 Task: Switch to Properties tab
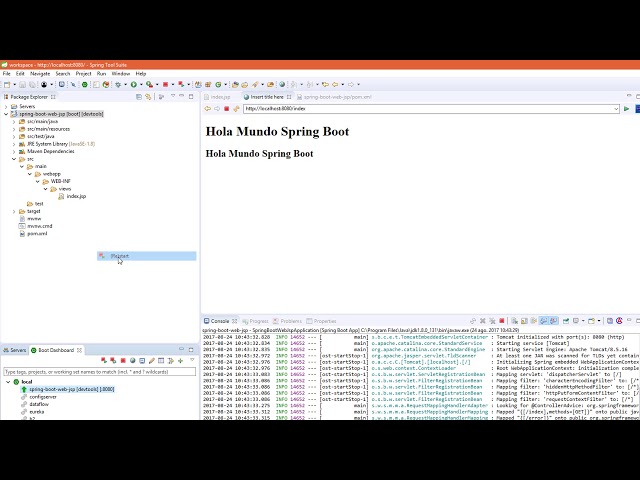click(322, 321)
